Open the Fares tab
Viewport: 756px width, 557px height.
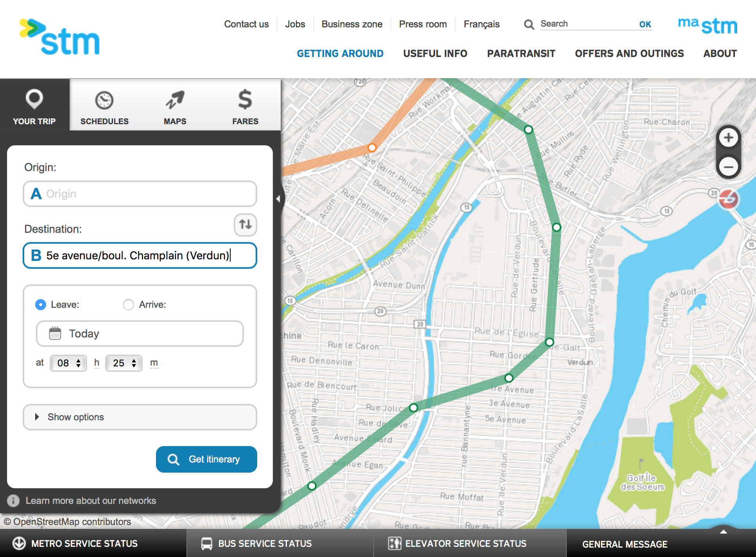245,105
